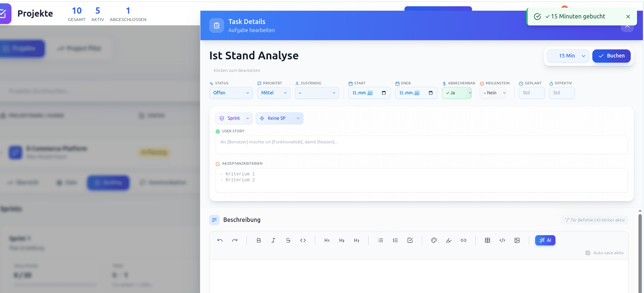Open the text color palette
This screenshot has height=293, width=644.
434,240
